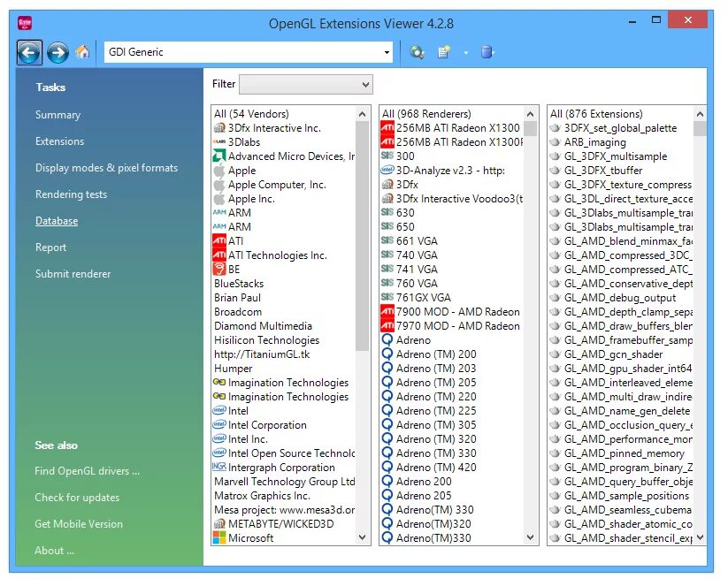Click the application icon in title bar

click(x=25, y=23)
